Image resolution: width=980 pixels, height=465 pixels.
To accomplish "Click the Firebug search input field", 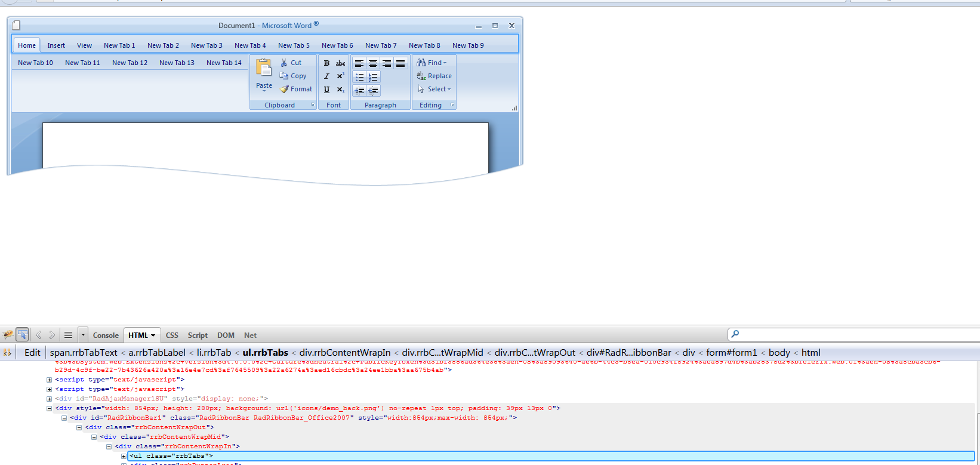I will click(854, 334).
